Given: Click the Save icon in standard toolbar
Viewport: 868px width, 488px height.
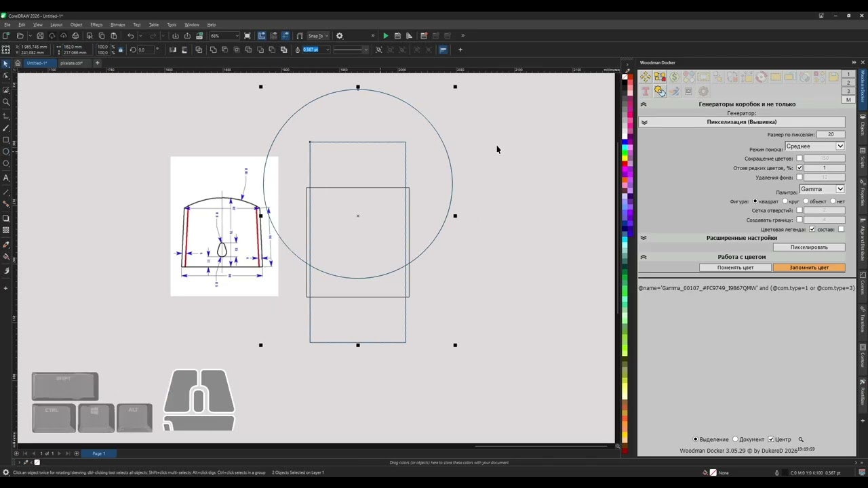Looking at the screenshot, I should (40, 36).
